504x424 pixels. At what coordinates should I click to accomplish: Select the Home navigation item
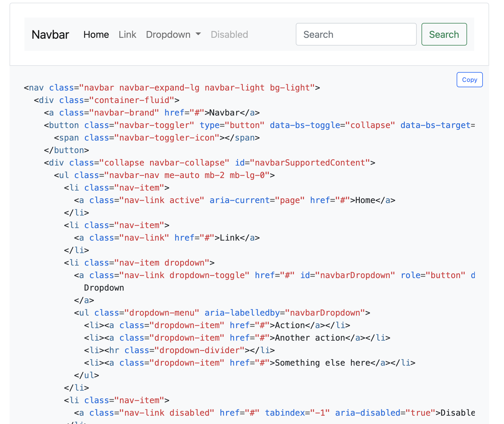point(96,34)
